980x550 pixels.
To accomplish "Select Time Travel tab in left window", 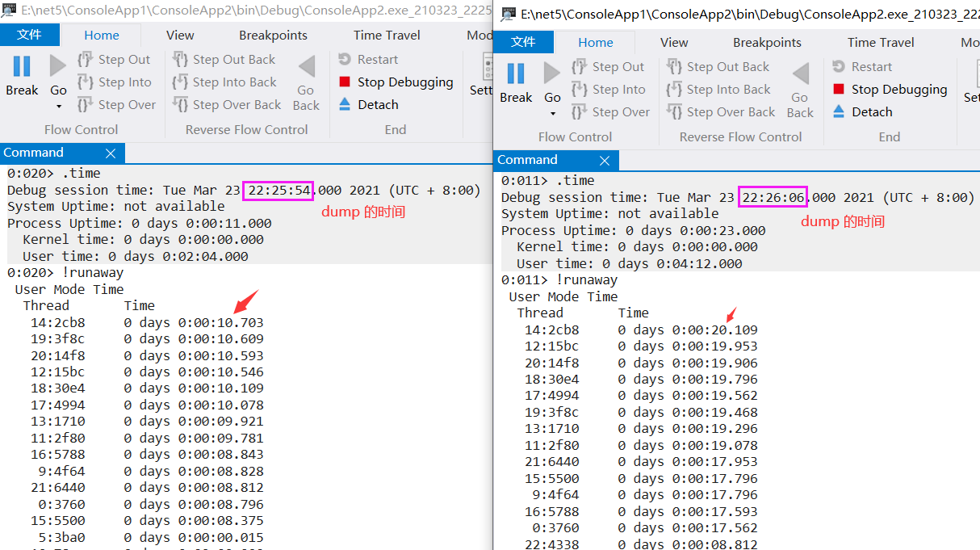I will pos(387,35).
